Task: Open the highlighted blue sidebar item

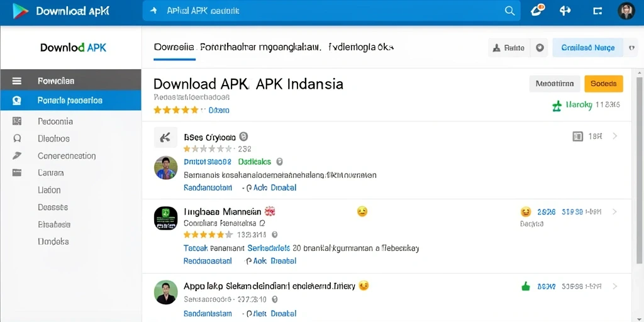Action: 70,100
